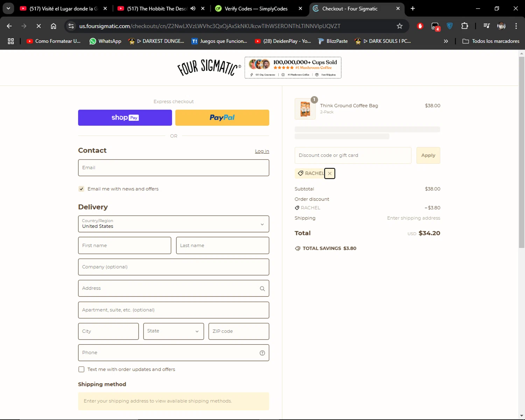Image resolution: width=525 pixels, height=420 pixels.
Task: Click the phone field help icon
Action: click(x=262, y=353)
